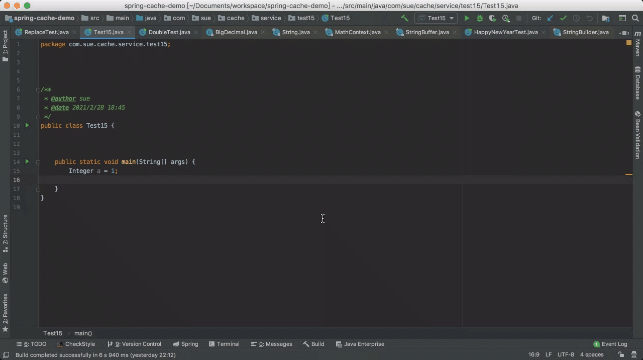Run with coverage using the shield icon

[x=492, y=18]
